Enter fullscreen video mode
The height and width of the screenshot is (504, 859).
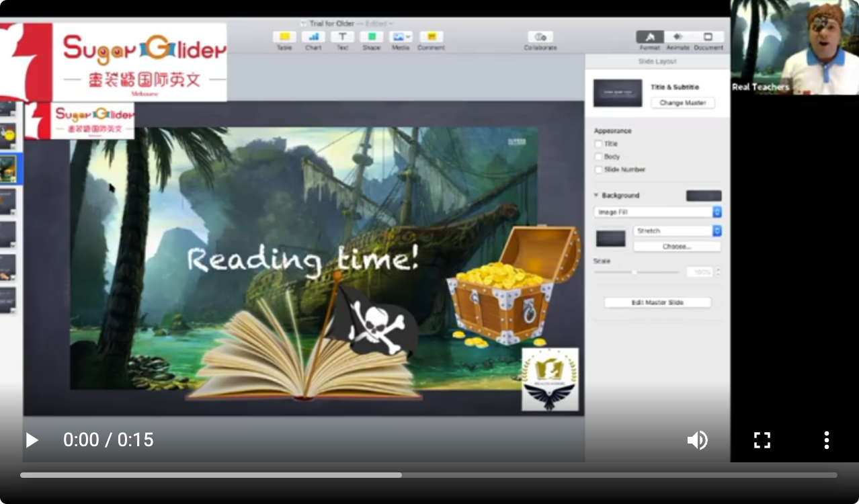coord(762,440)
